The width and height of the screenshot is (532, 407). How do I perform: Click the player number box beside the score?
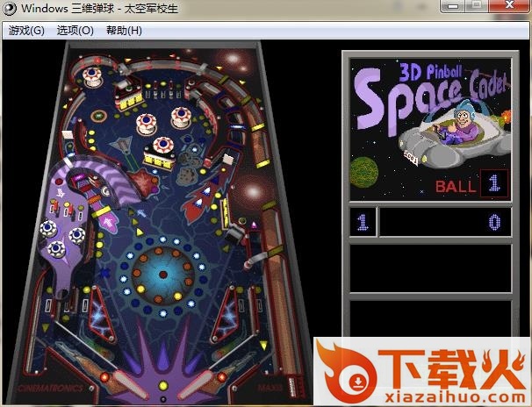363,222
